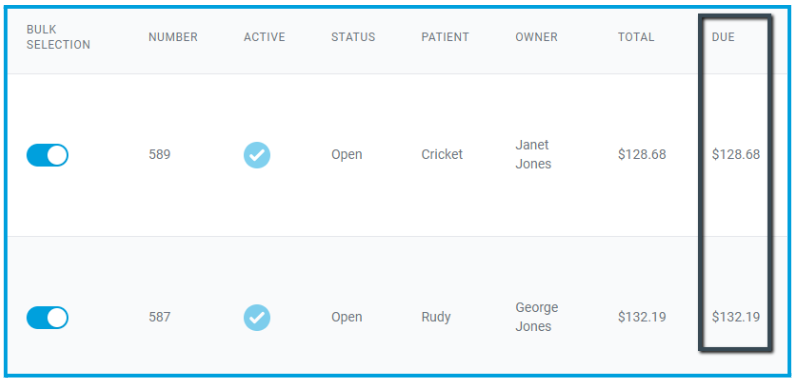Open invoice number 587
This screenshot has width=793, height=379.
point(159,317)
